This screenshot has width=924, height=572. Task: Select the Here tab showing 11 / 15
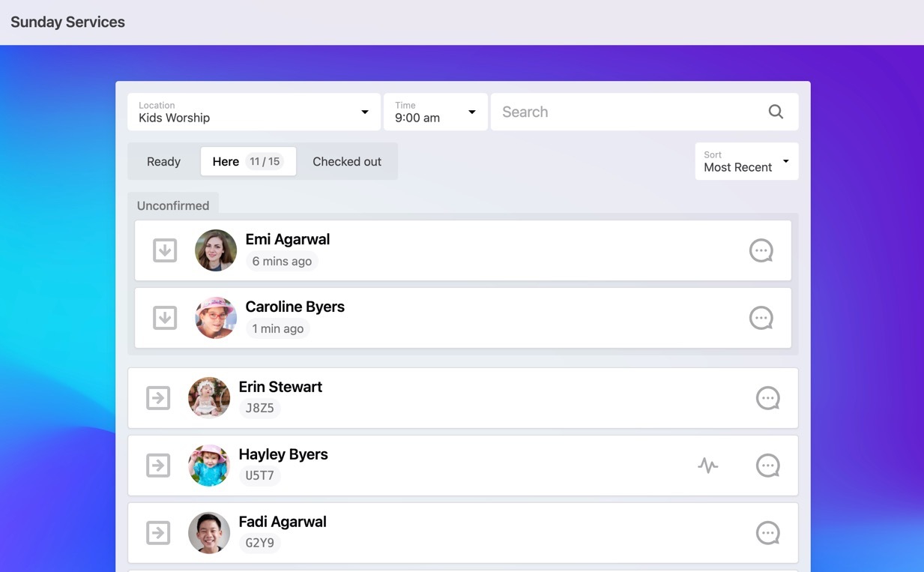[247, 161]
